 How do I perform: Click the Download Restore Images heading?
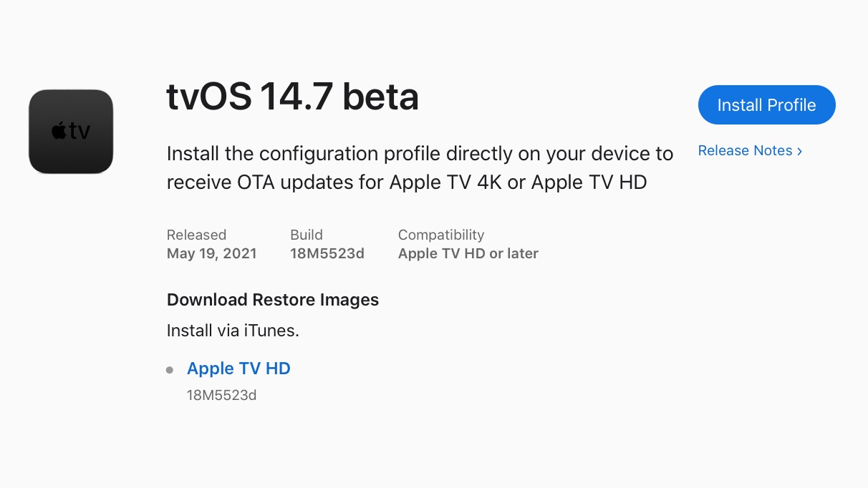point(273,300)
